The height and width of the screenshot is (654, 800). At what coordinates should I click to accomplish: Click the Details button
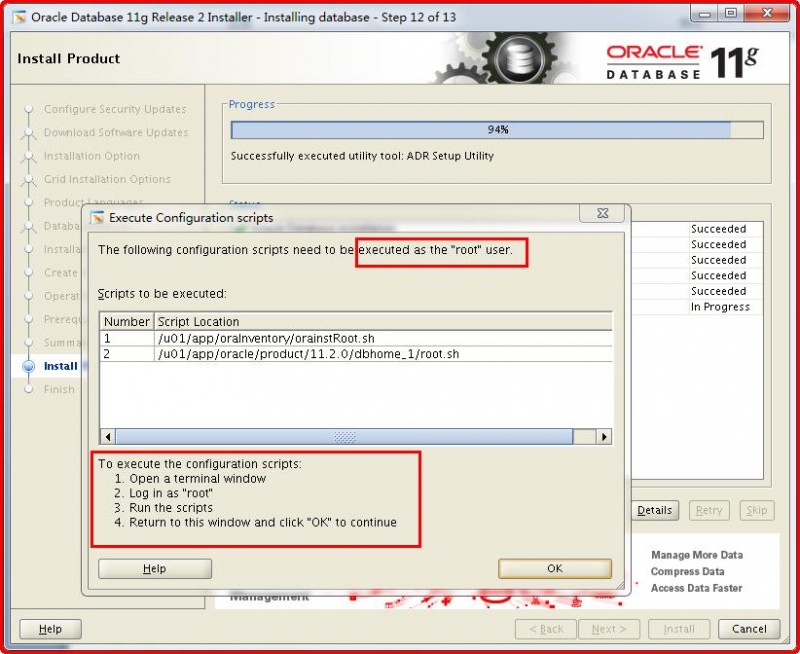pyautogui.click(x=654, y=510)
